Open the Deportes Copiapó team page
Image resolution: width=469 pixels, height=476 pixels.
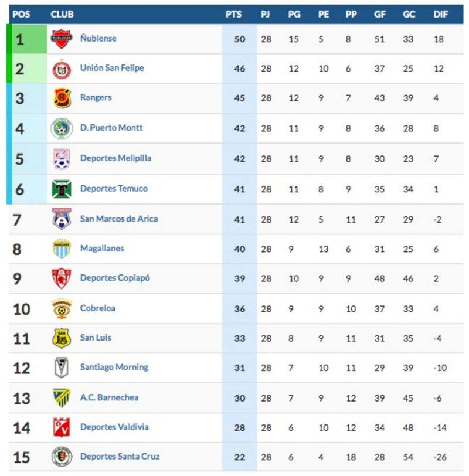click(x=115, y=278)
